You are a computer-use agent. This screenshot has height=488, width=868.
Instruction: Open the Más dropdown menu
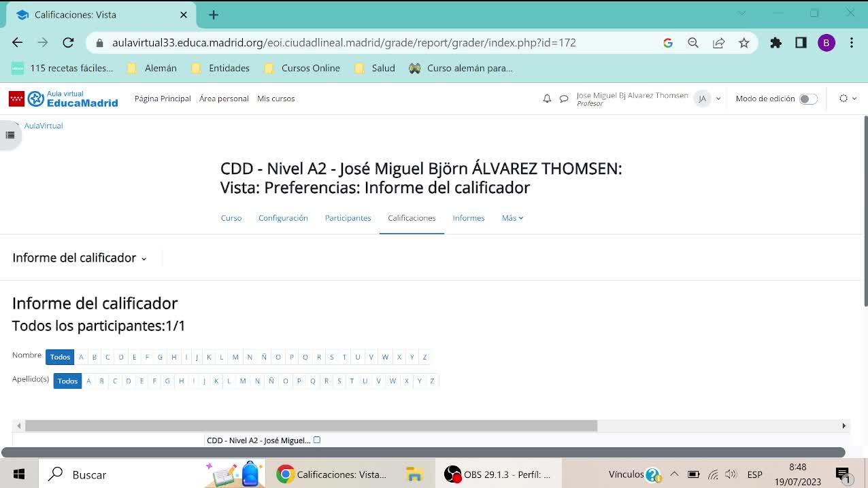coord(512,218)
